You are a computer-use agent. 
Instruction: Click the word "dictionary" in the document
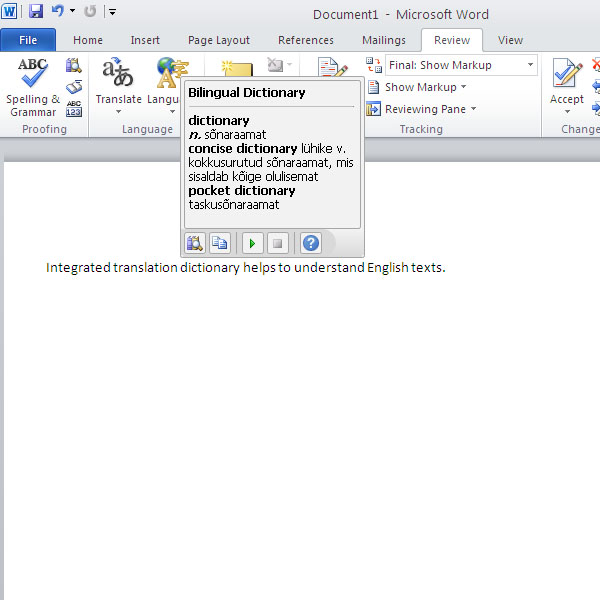click(x=210, y=267)
